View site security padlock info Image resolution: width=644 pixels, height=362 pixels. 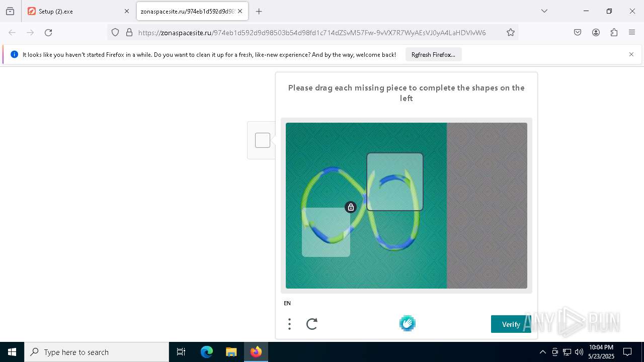[x=129, y=33]
